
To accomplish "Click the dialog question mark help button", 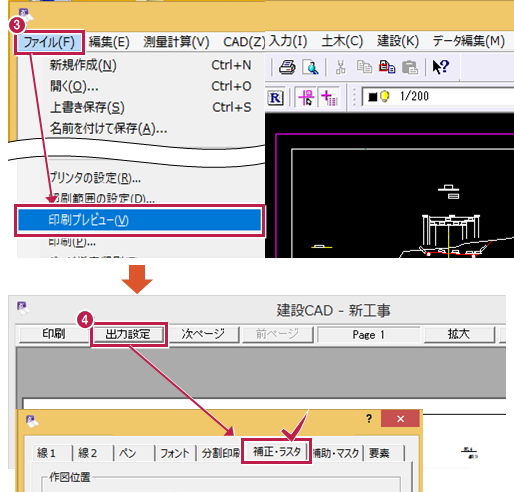I will (x=369, y=418).
